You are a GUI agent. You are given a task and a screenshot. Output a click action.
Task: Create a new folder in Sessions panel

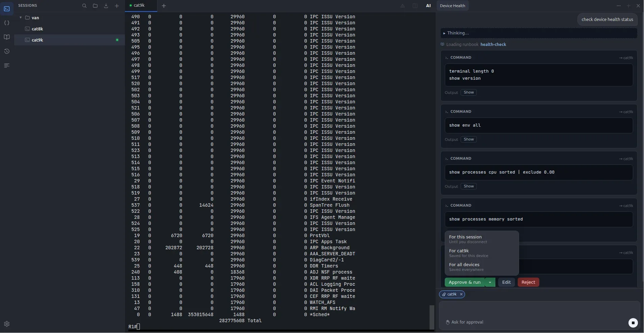coord(95,6)
